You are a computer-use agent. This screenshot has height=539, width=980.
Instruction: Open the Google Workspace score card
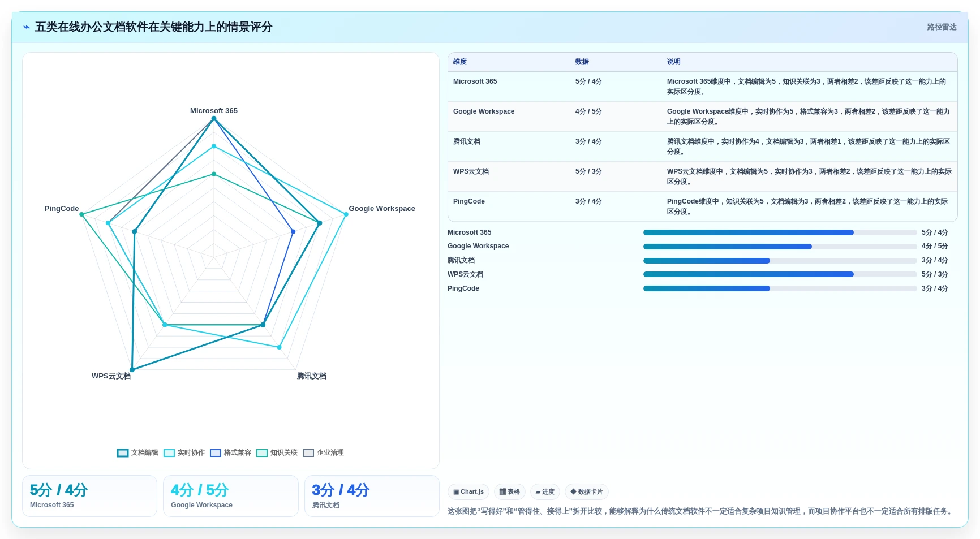(231, 496)
